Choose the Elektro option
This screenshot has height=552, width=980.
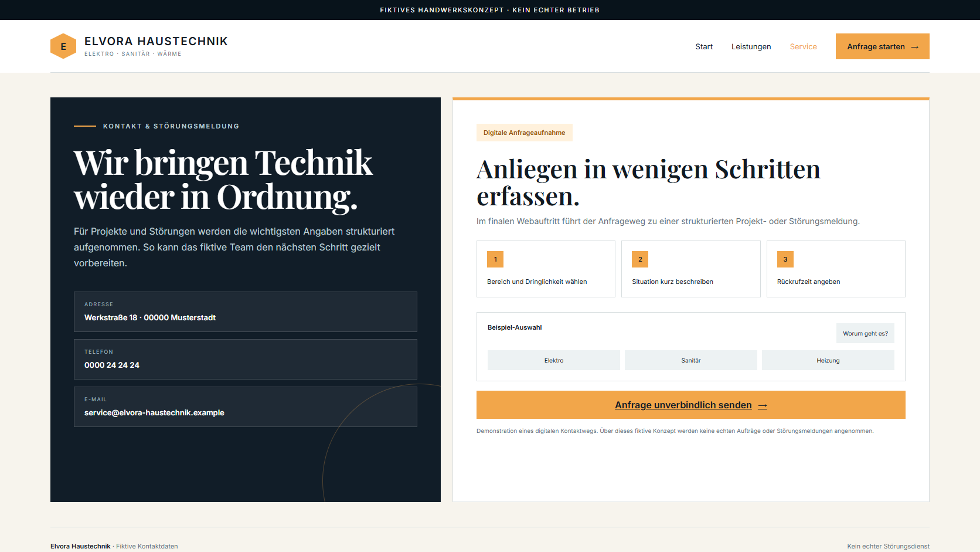pos(554,360)
